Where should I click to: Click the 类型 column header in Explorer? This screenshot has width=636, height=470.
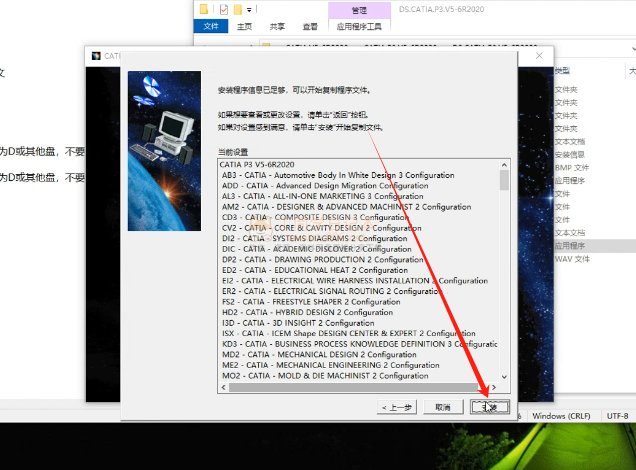click(x=562, y=71)
